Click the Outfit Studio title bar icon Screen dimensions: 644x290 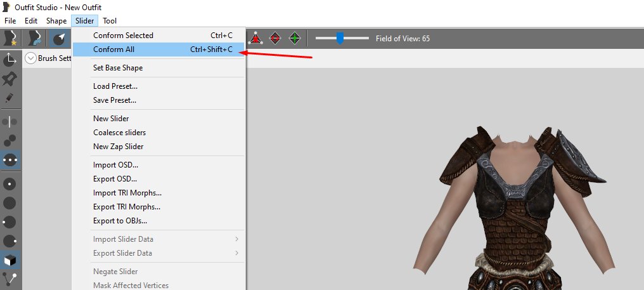point(6,7)
